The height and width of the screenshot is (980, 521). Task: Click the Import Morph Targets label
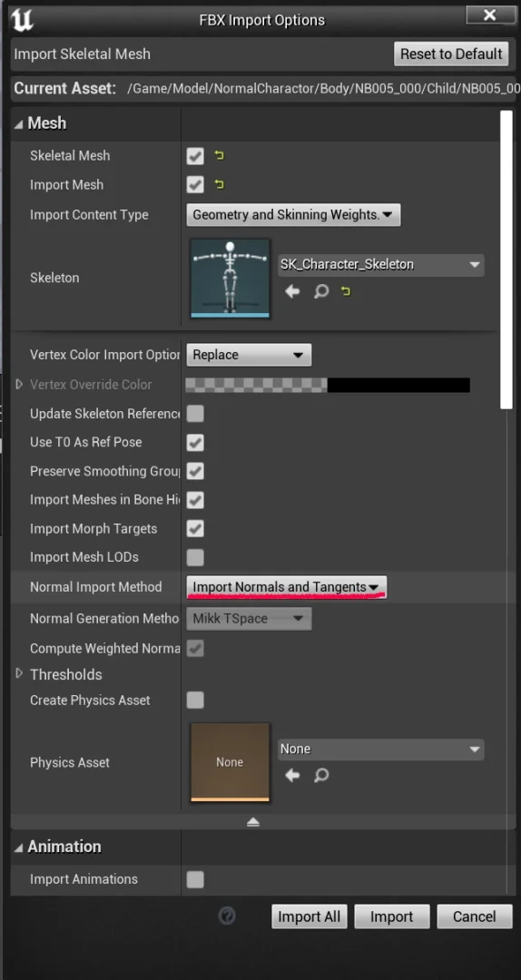click(x=93, y=529)
